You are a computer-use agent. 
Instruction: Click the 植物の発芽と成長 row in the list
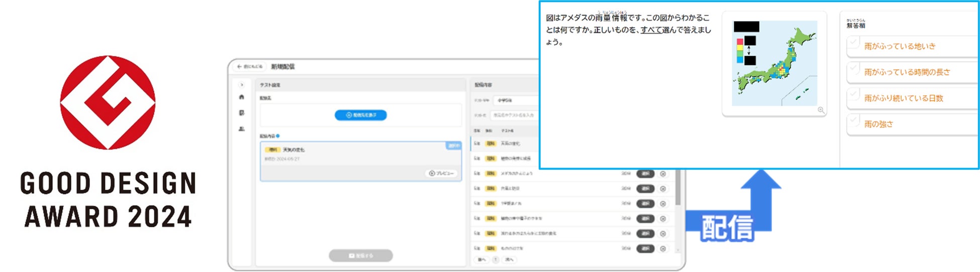[505, 159]
